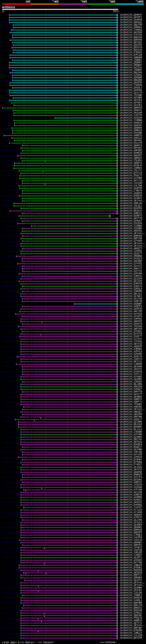146x644 pixels.
Task: Click the UniRef100_B4TZV5 label
Action: (x=131, y=638)
